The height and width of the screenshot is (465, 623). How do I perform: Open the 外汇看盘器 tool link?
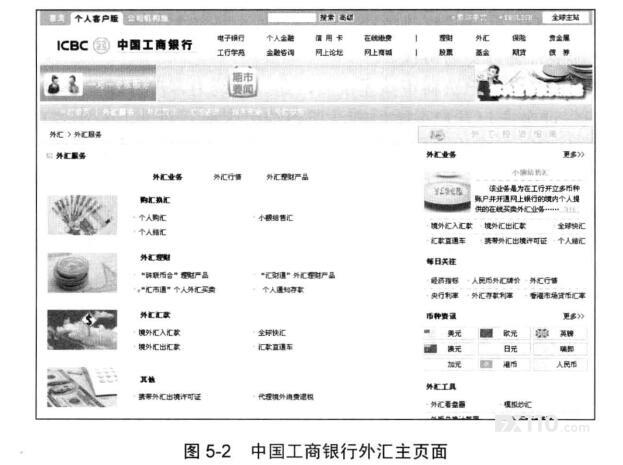448,405
